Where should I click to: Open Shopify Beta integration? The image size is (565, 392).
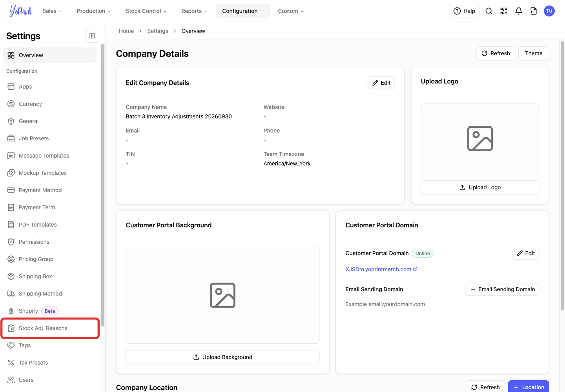(x=50, y=311)
